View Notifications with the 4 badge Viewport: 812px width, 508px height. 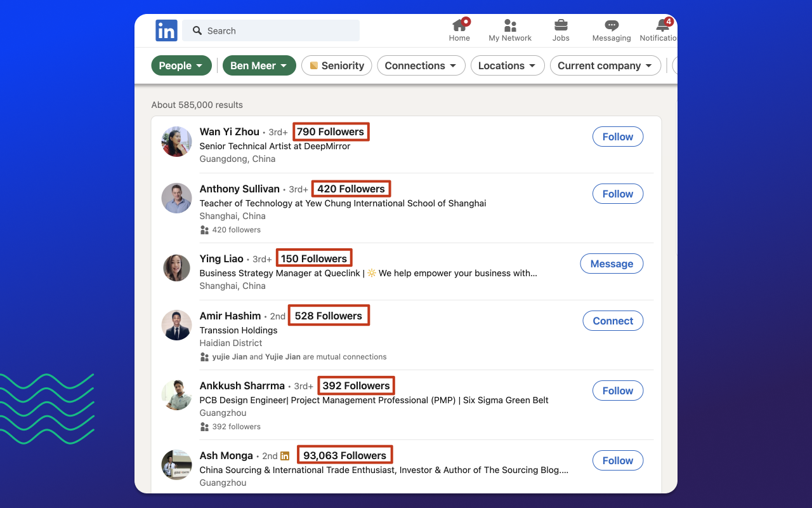pyautogui.click(x=660, y=30)
